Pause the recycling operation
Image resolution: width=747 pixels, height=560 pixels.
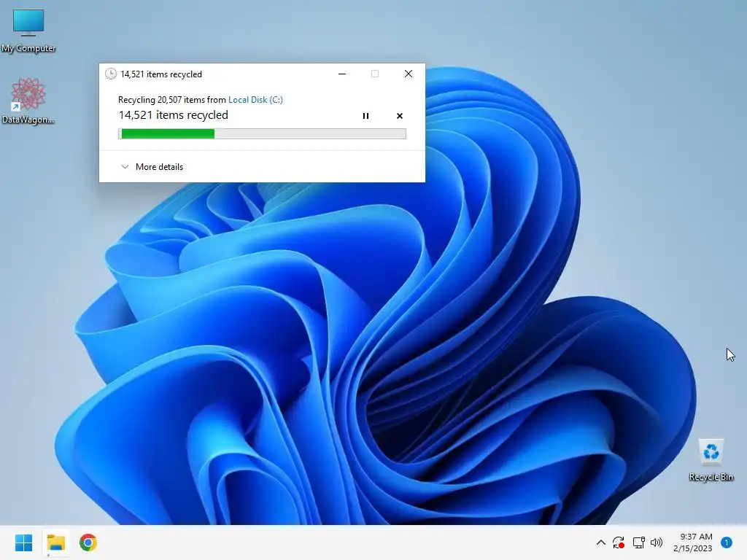point(365,116)
